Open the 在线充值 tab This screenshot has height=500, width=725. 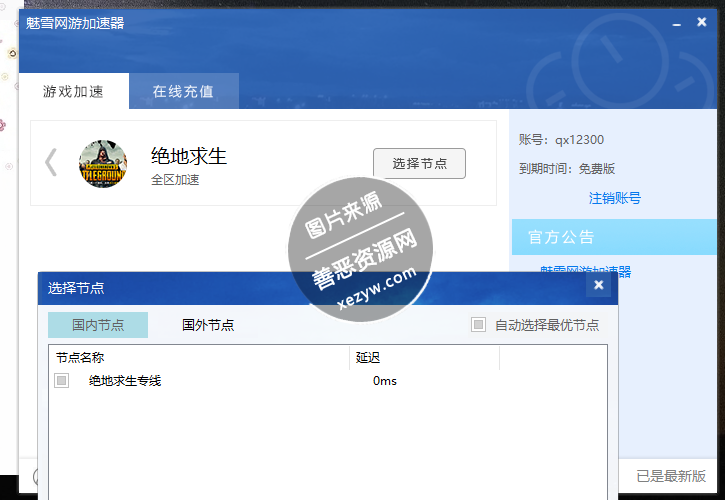[184, 91]
